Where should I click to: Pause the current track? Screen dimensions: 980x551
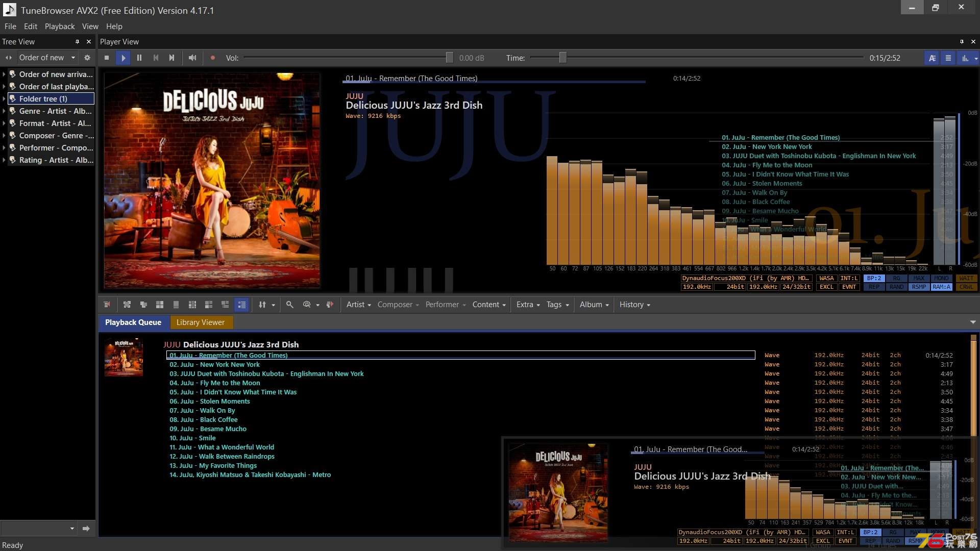coord(139,58)
